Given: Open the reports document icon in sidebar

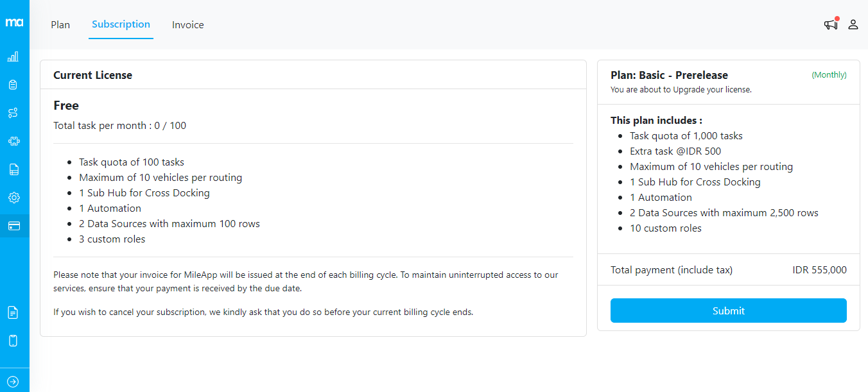Looking at the screenshot, I should 13,169.
